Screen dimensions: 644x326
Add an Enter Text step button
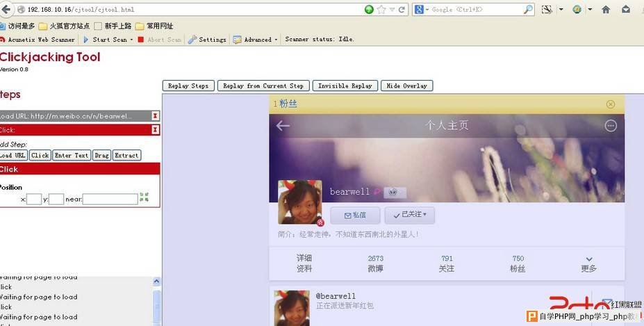pyautogui.click(x=72, y=155)
